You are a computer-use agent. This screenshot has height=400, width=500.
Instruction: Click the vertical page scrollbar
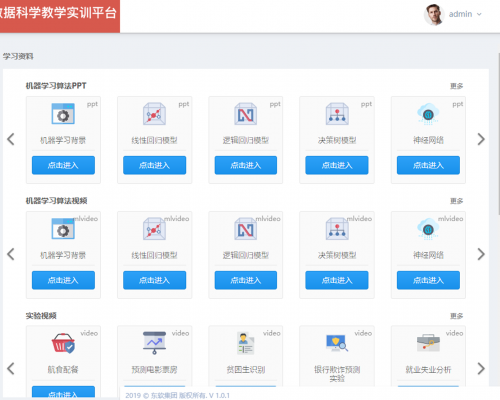[499, 133]
